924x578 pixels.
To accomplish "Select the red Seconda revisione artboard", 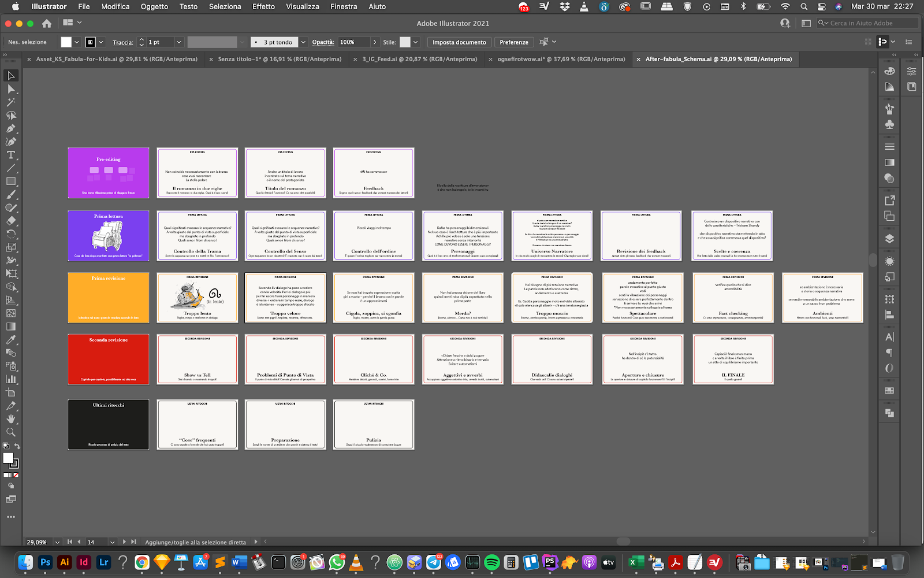I will click(109, 359).
